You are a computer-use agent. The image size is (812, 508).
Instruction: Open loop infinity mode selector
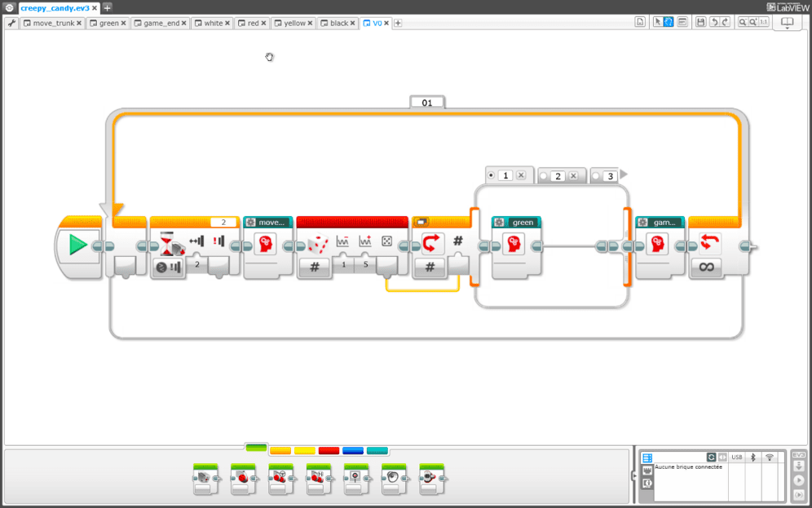pos(704,266)
